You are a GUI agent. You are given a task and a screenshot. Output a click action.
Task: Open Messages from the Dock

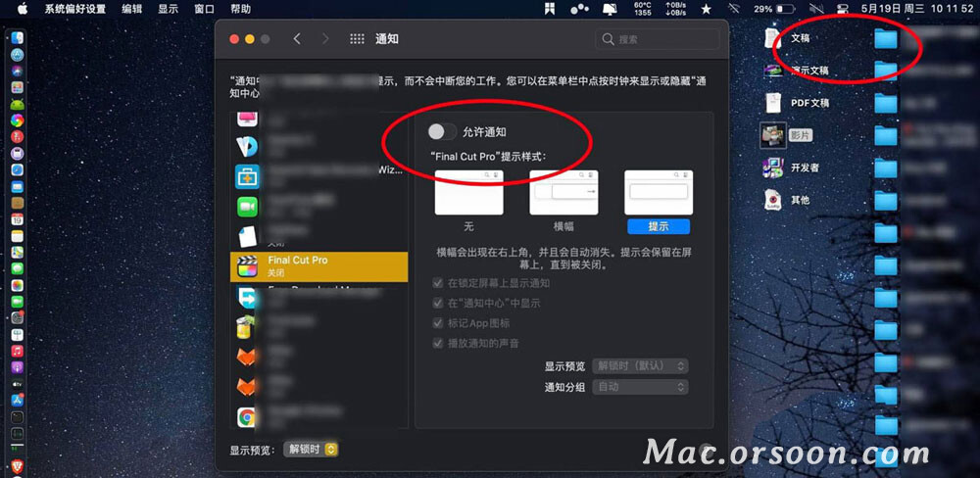(x=17, y=268)
